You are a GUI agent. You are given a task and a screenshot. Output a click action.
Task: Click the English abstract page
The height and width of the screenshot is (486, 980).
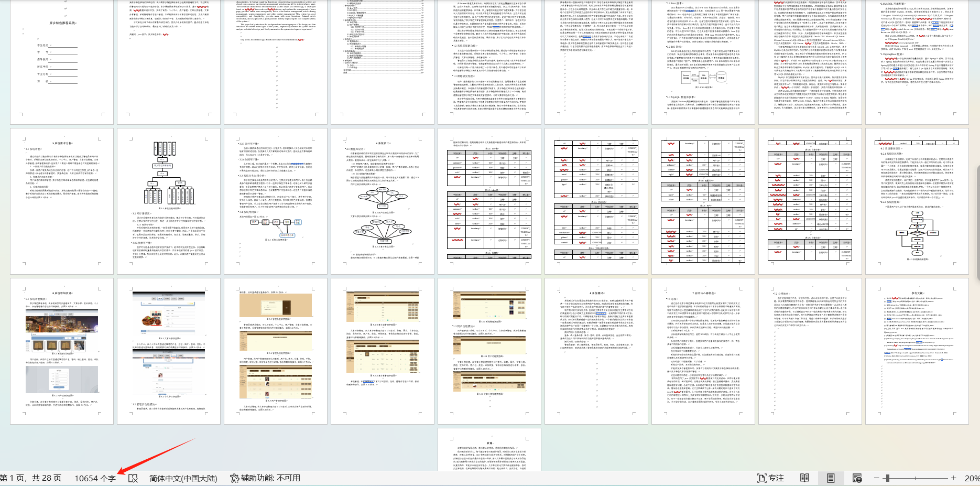click(276, 62)
